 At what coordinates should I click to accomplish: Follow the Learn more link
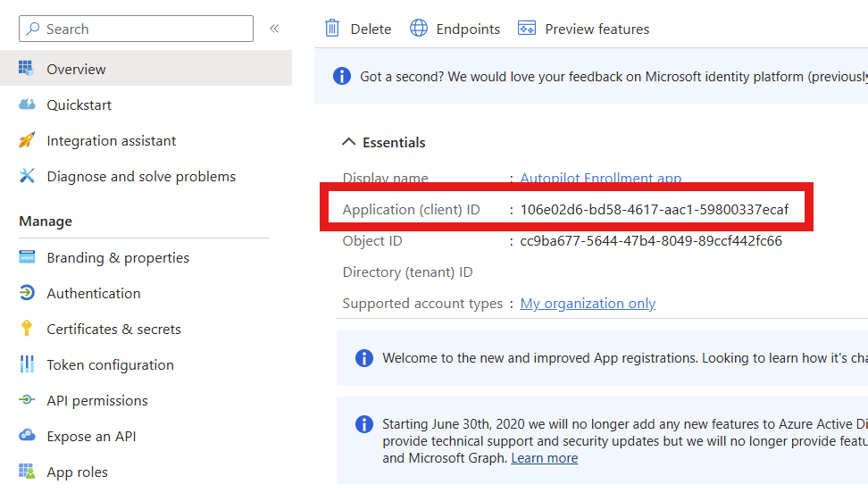coord(544,458)
